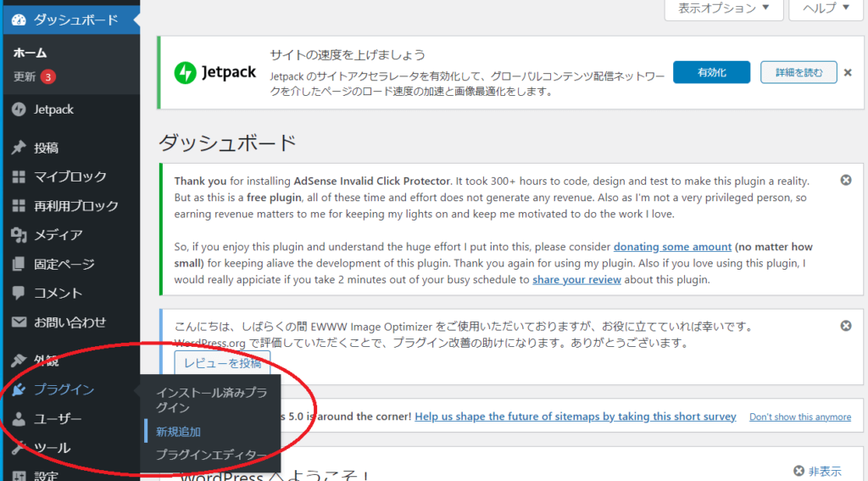
Task: Open お問い合わせ menu item
Action: (70, 322)
